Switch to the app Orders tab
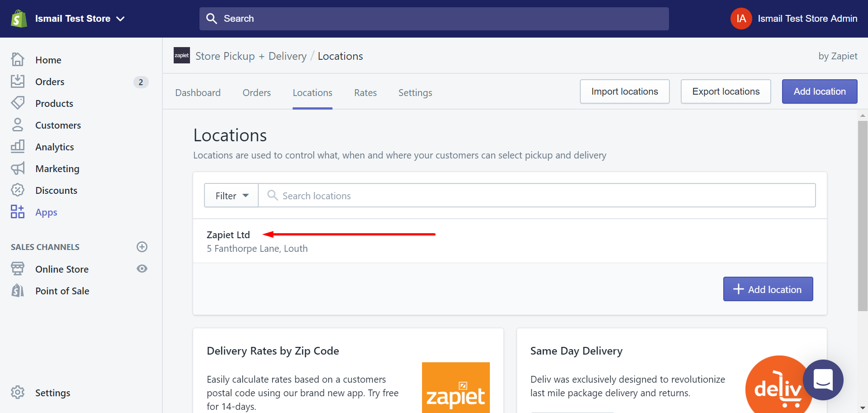The height and width of the screenshot is (413, 868). [x=256, y=92]
